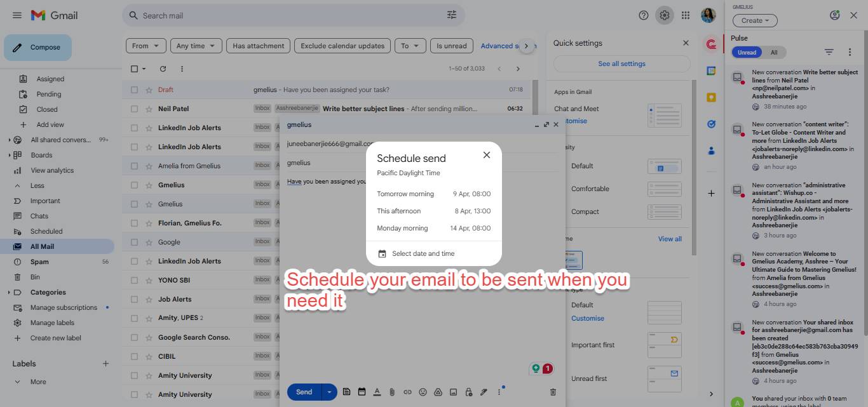
Task: Attach files using the paperclip icon
Action: tap(391, 392)
